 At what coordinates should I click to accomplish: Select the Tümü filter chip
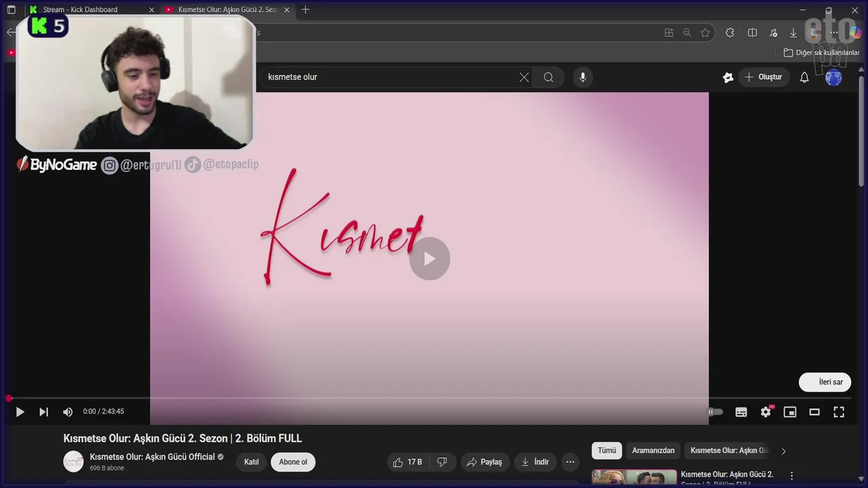[x=607, y=451]
